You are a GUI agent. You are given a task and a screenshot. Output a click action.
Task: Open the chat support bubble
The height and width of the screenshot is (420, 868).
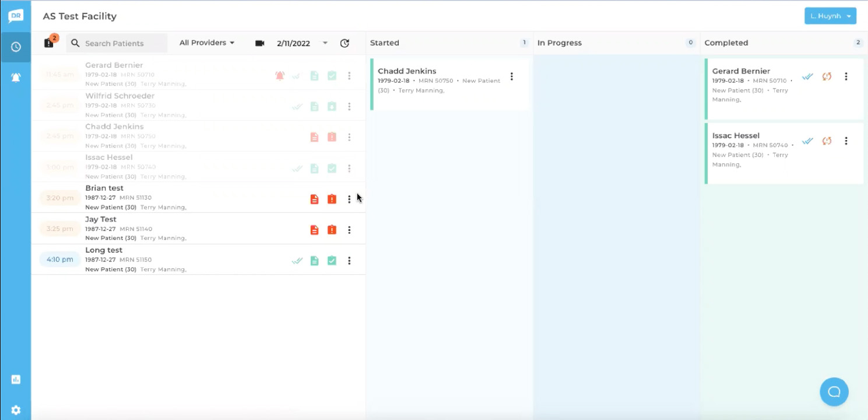tap(834, 391)
